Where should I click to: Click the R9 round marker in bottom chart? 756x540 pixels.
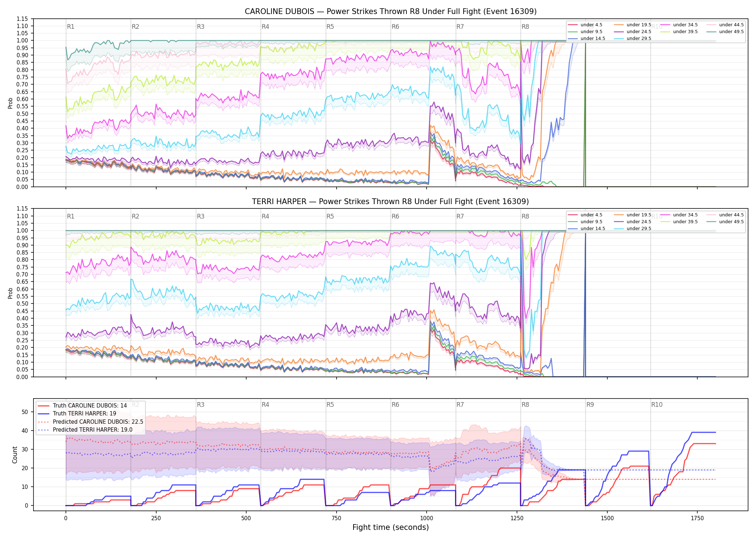coord(590,405)
